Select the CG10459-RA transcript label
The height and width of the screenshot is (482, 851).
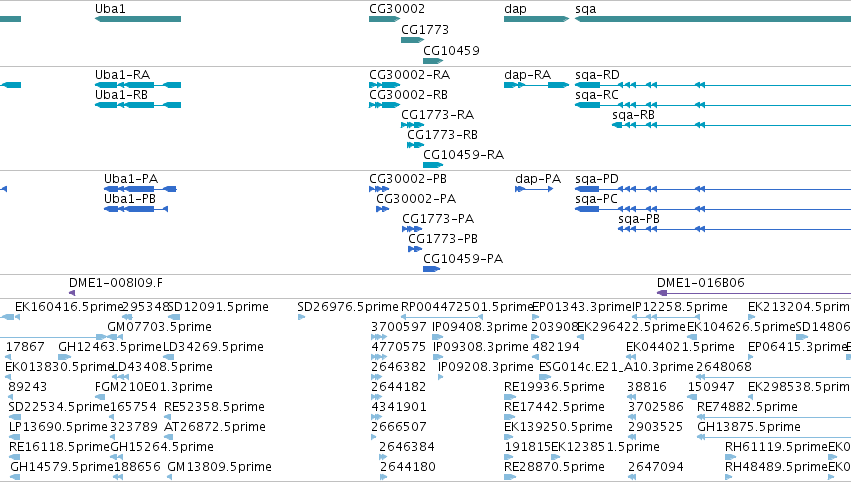point(463,155)
